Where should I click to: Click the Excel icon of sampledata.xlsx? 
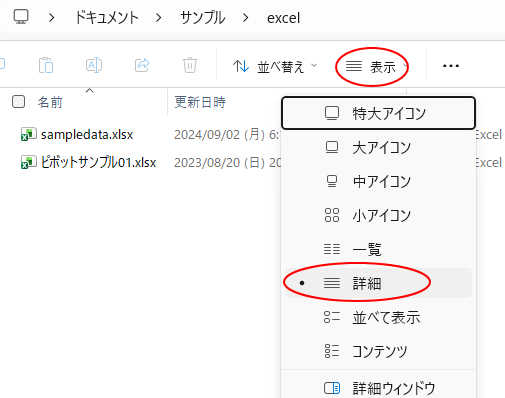pyautogui.click(x=28, y=135)
